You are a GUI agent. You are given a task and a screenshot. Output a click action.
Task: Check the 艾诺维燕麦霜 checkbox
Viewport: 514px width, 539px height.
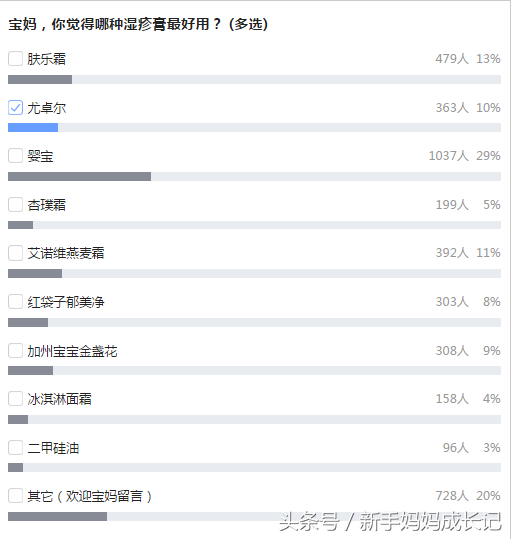15,253
